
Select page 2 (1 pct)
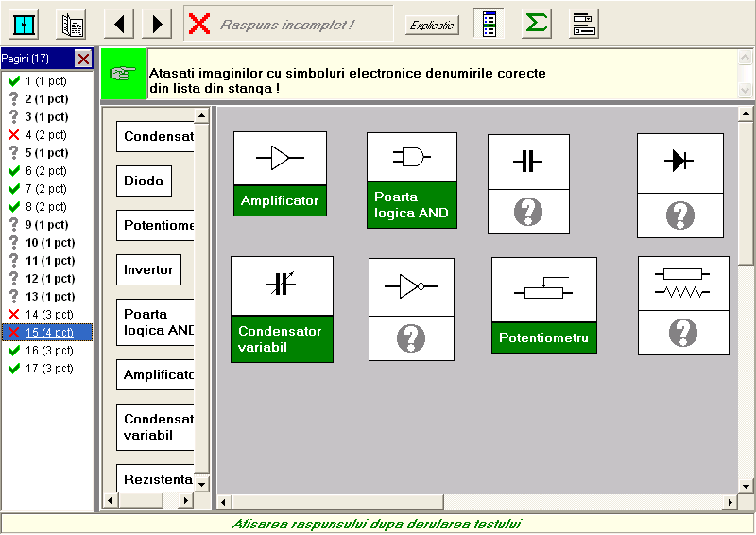[x=46, y=99]
